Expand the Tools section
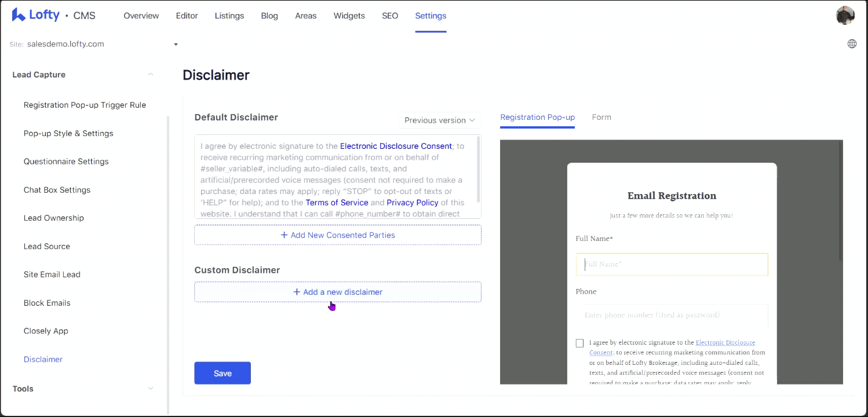868x417 pixels. point(151,389)
